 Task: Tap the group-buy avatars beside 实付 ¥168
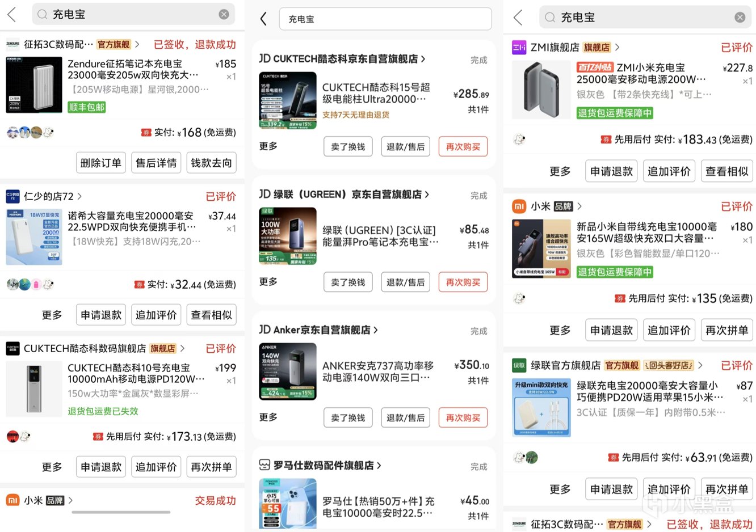(30, 133)
